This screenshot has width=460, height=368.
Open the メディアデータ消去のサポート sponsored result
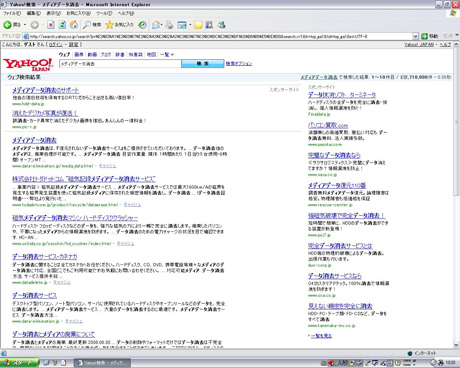[x=46, y=90]
